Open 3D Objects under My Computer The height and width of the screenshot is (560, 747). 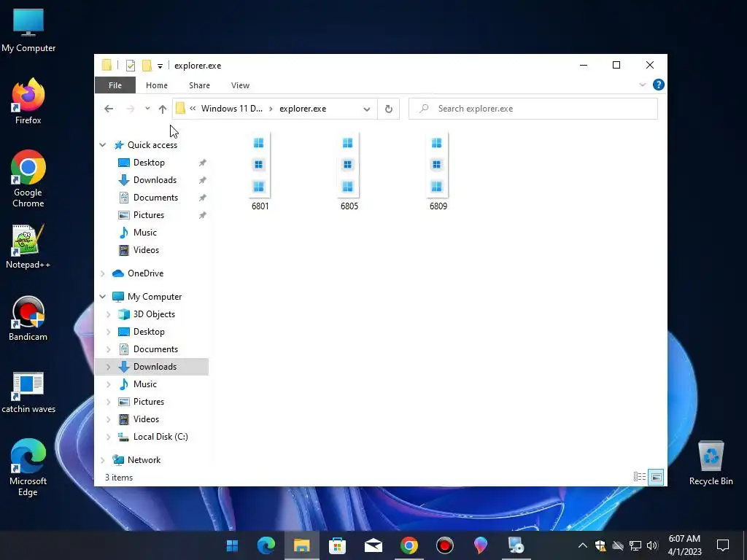(x=154, y=314)
